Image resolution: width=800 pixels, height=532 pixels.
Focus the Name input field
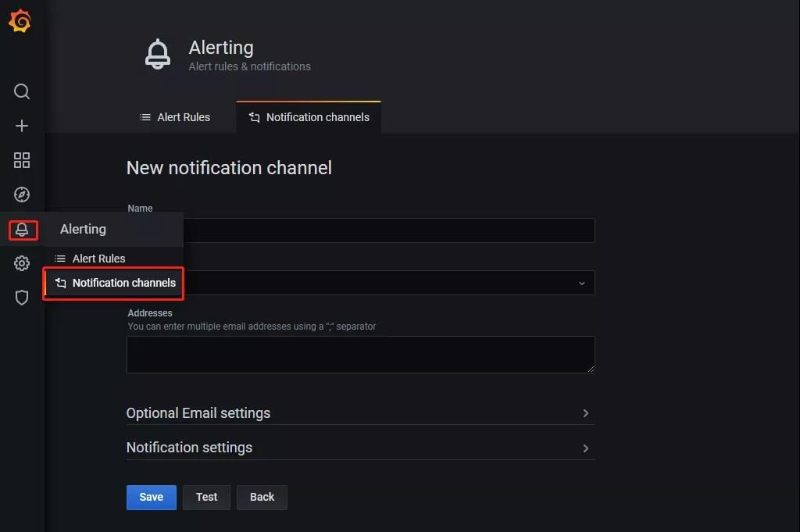coord(360,230)
